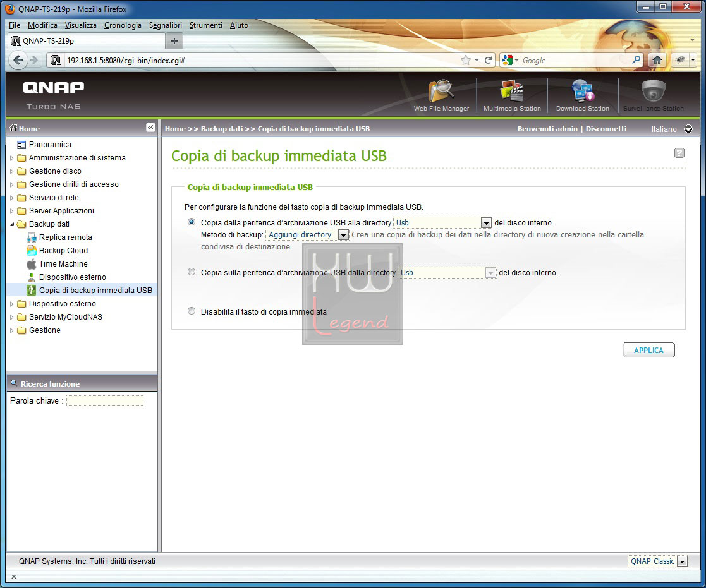
Task: Expand Gestione diritti di accesso folder
Action: point(12,184)
